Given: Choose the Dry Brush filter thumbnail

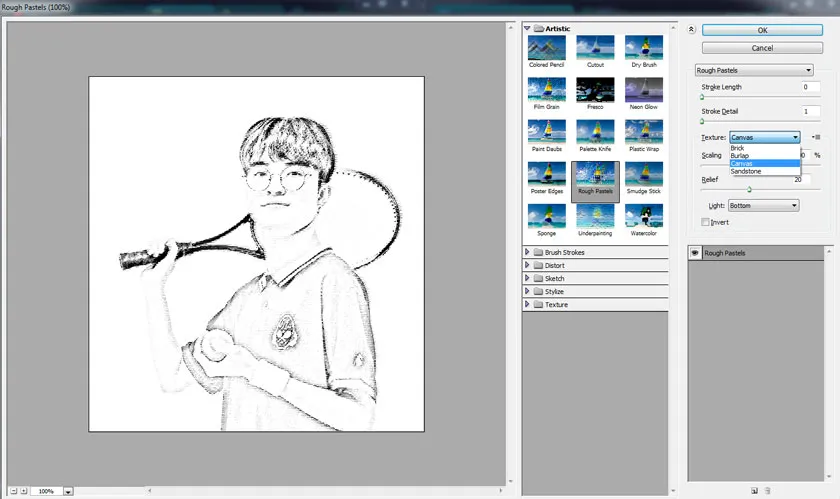Looking at the screenshot, I should [643, 48].
